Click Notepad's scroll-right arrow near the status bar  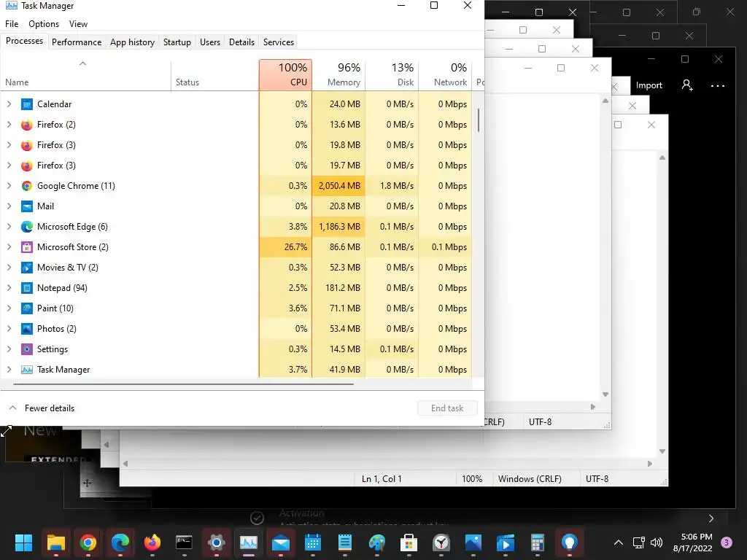click(x=650, y=463)
